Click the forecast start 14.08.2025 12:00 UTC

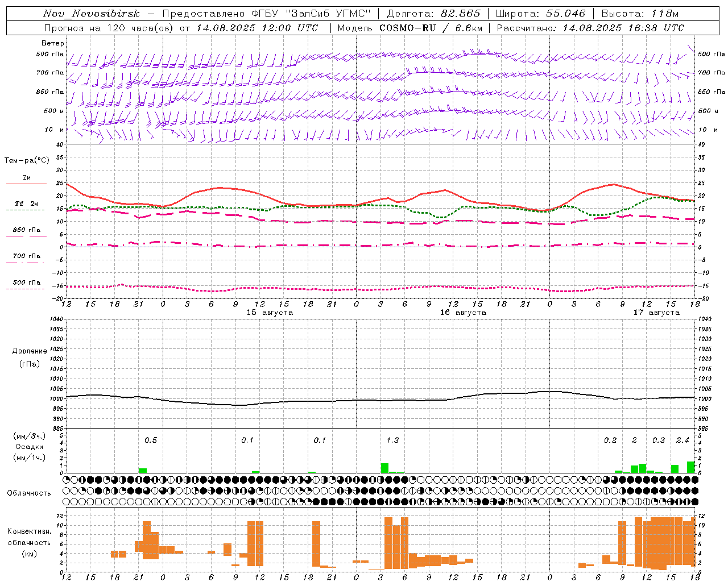pyautogui.click(x=257, y=28)
